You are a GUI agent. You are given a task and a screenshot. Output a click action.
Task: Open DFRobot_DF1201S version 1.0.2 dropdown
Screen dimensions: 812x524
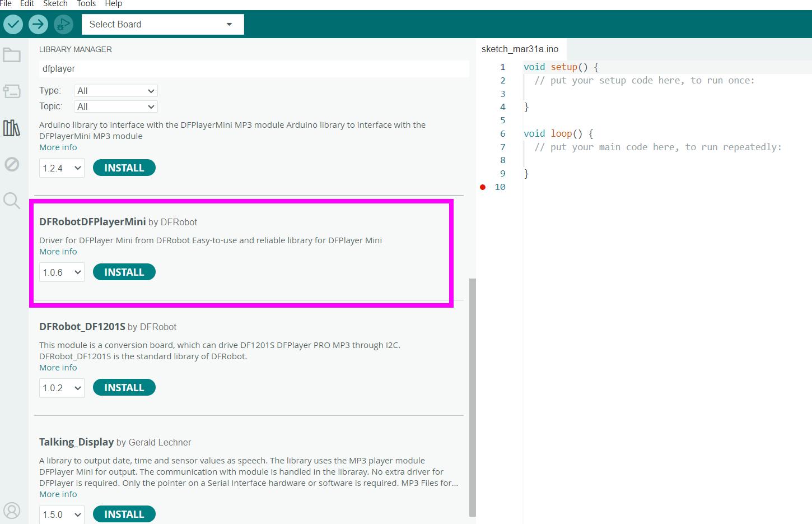click(x=62, y=388)
